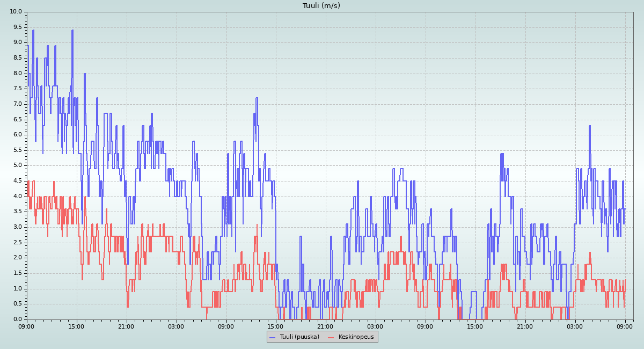Click the leftmost 09:00 time label
644x349 pixels.
pyautogui.click(x=26, y=326)
